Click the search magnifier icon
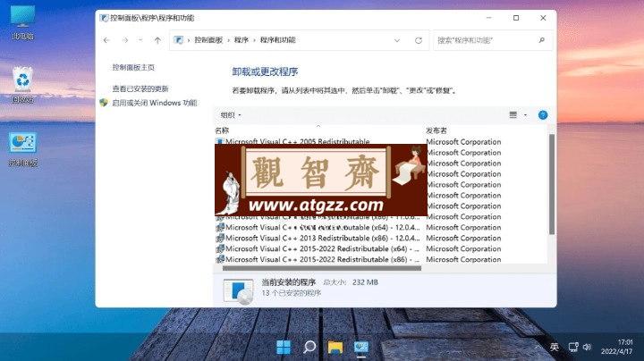Viewport: 644px width, 361px height. pos(542,40)
